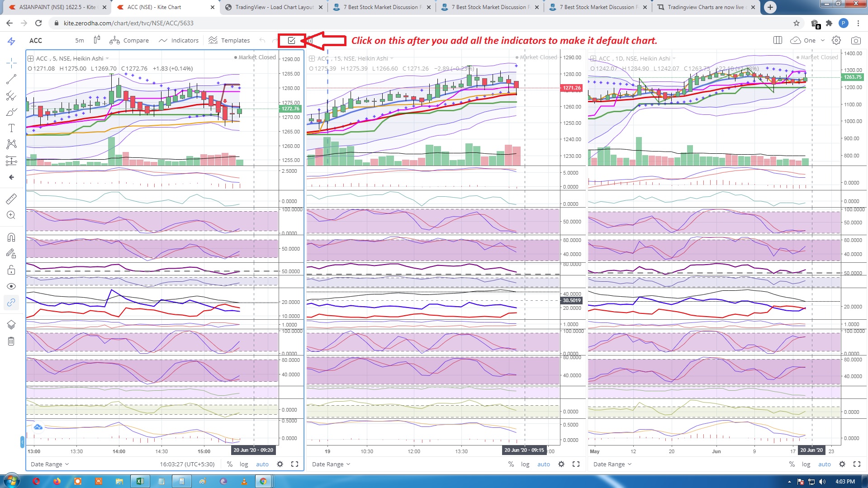The width and height of the screenshot is (868, 488).
Task: Open the legend dropdown arrow on ACC 5 chart
Action: [107, 58]
